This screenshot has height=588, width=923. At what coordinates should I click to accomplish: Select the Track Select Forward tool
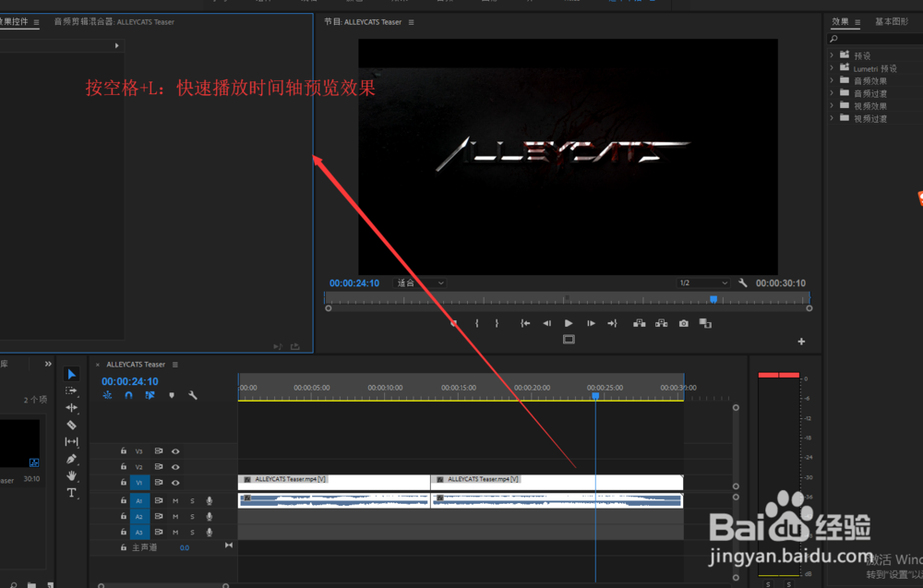[x=71, y=390]
